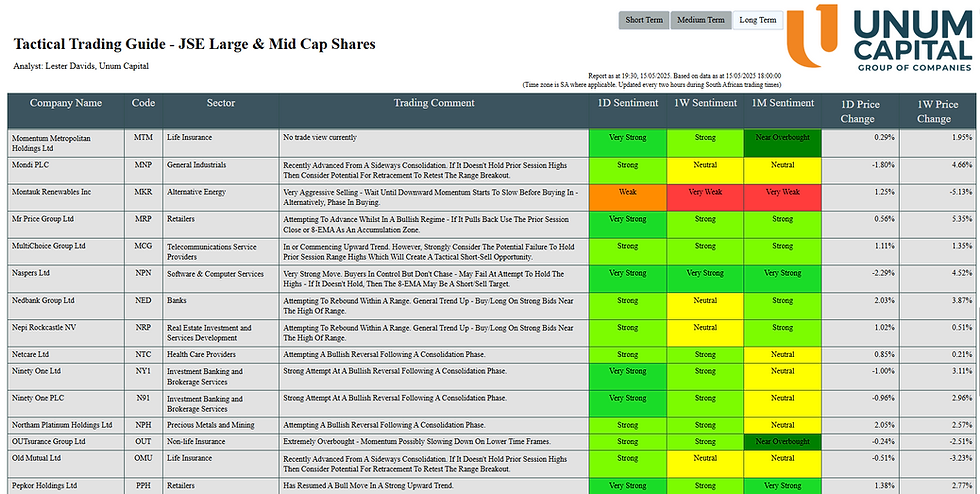Screen dimensions: 980x494
Task: Click Naspers' -2.29% 1D price change
Action: (x=884, y=273)
